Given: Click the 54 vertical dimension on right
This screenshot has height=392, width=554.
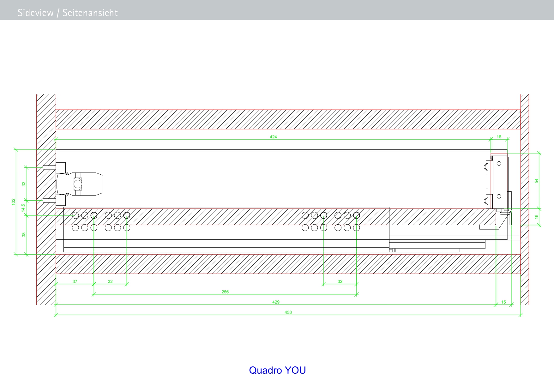Looking at the screenshot, I should tap(536, 181).
